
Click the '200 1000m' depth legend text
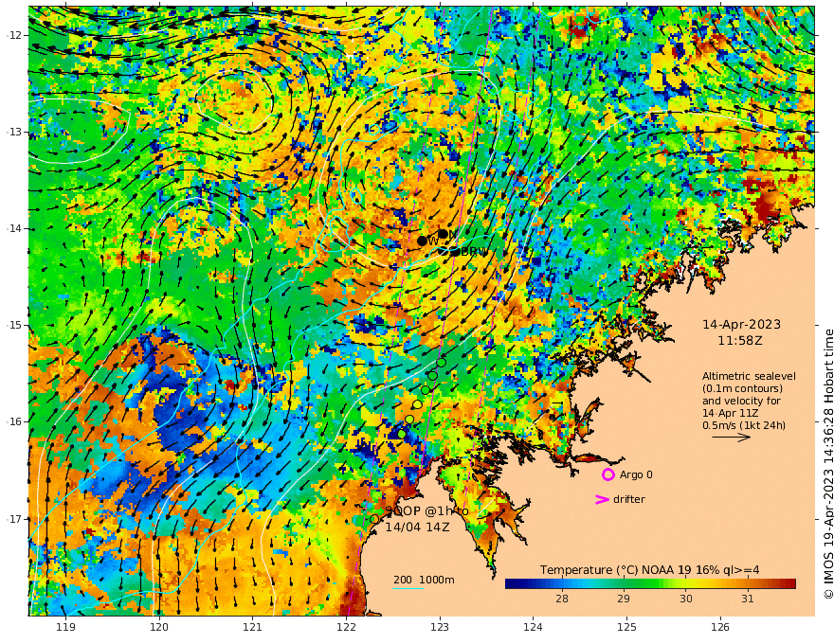pyautogui.click(x=424, y=580)
